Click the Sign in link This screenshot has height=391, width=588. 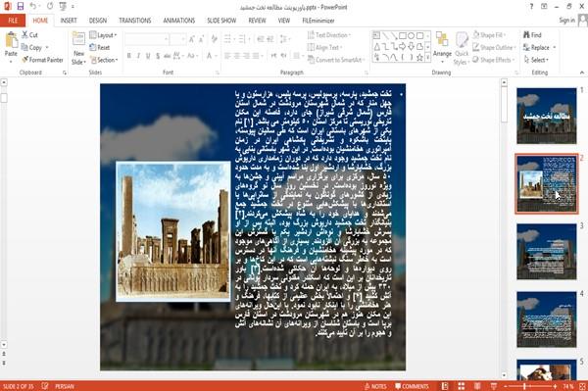pyautogui.click(x=566, y=21)
